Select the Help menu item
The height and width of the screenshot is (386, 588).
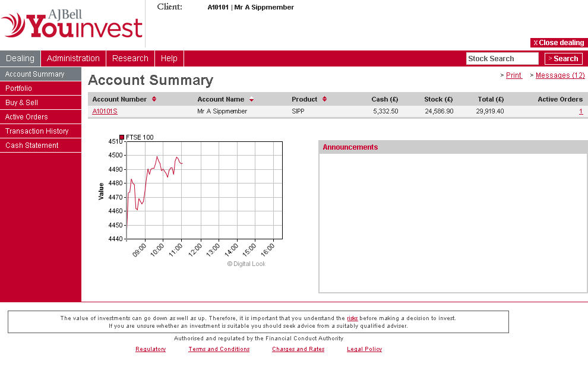[169, 58]
